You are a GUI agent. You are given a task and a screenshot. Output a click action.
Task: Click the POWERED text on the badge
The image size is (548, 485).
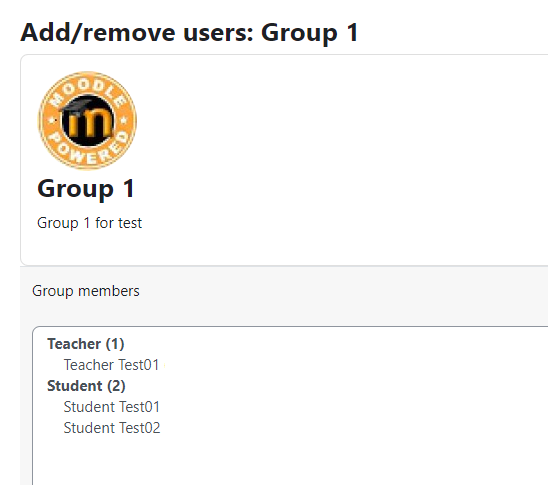(x=87, y=149)
